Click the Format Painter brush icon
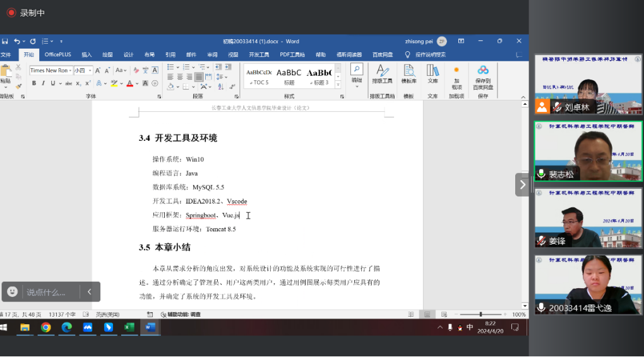Image resolution: width=644 pixels, height=357 pixels. (18, 87)
